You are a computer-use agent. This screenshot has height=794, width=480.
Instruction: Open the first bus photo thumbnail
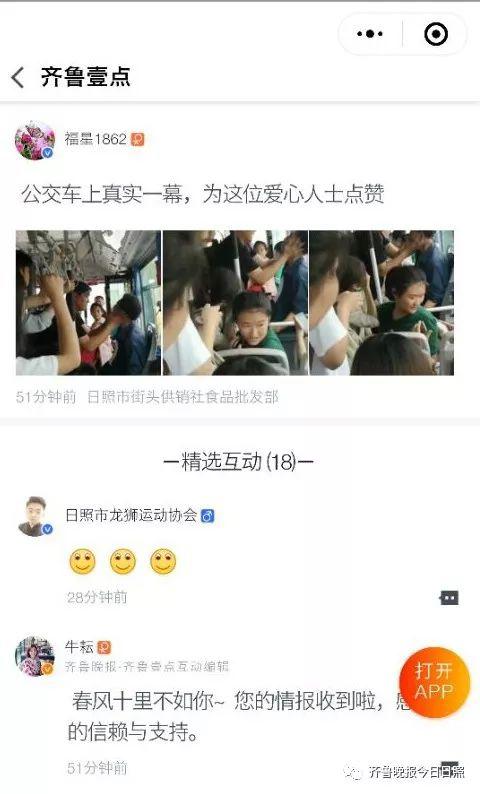point(88,303)
